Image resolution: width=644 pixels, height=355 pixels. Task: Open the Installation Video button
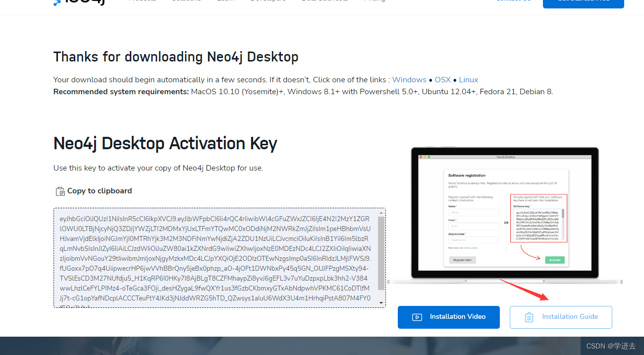click(x=449, y=317)
